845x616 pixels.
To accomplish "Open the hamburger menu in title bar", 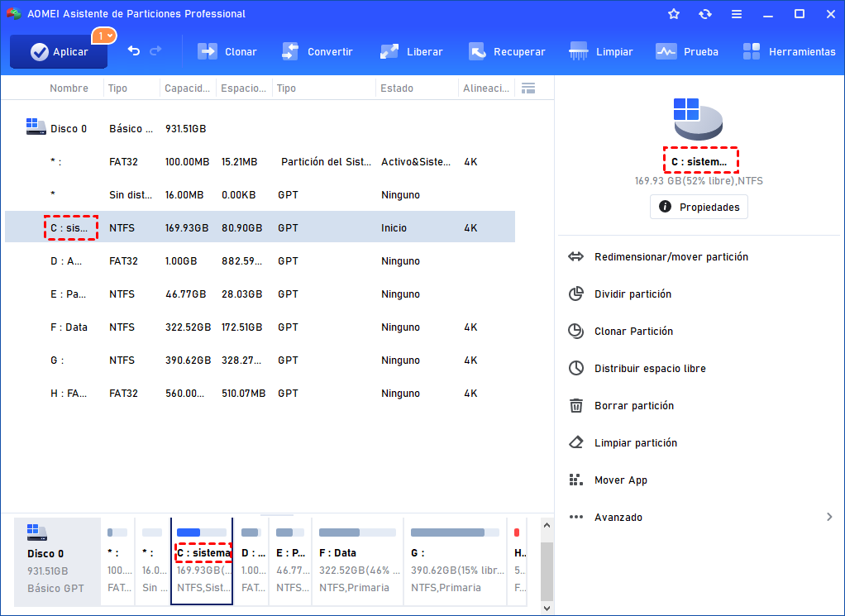I will tap(736, 14).
